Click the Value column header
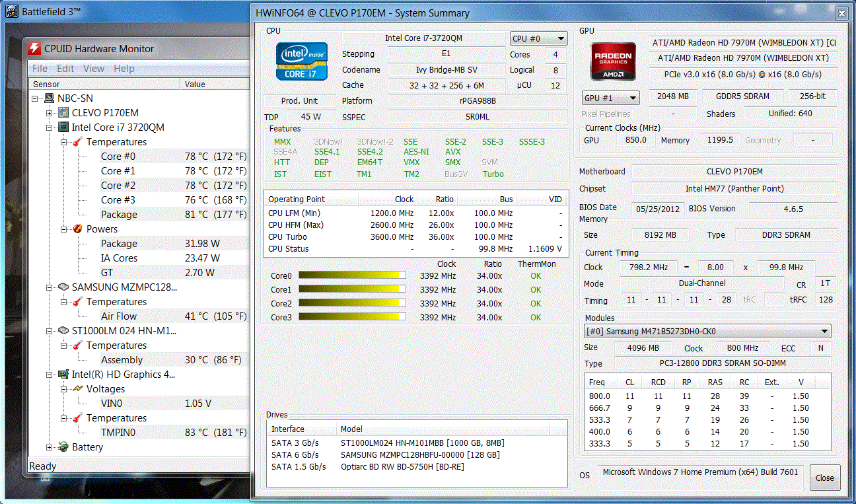The height and width of the screenshot is (504, 856). [x=215, y=84]
